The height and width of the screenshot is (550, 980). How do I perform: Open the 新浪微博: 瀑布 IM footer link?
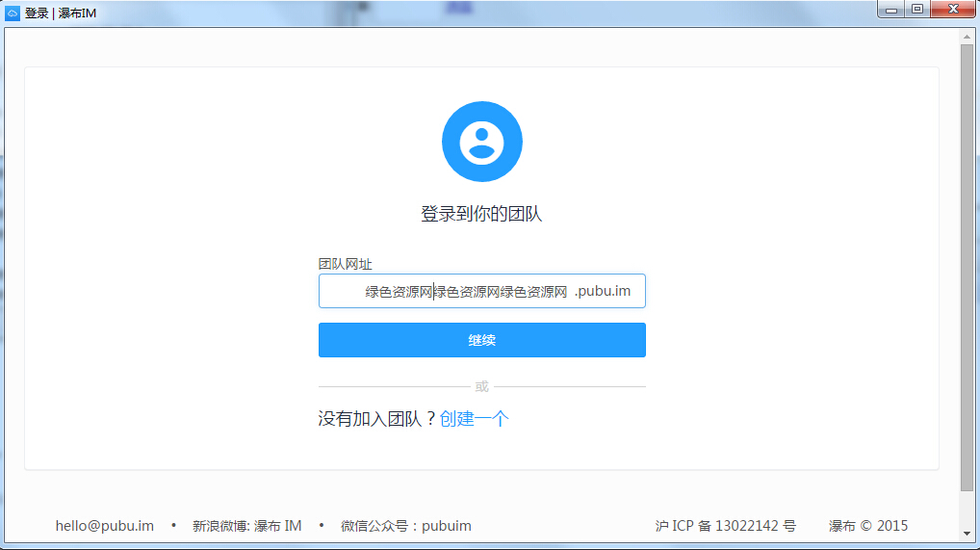pyautogui.click(x=246, y=526)
